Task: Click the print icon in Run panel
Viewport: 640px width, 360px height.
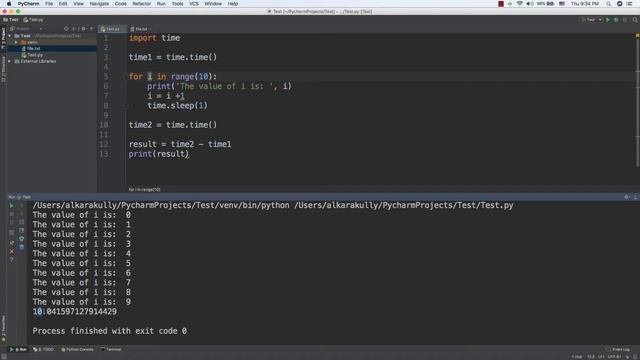Action: [x=21, y=239]
